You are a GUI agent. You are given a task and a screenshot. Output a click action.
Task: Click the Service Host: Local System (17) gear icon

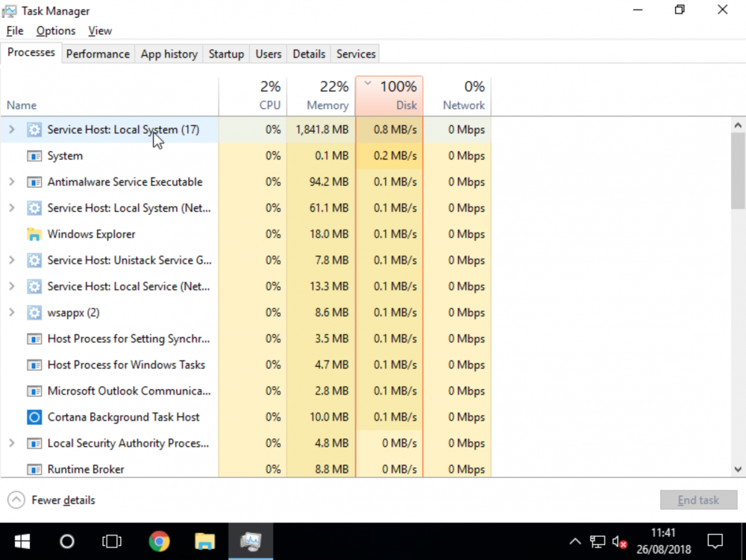click(x=34, y=130)
